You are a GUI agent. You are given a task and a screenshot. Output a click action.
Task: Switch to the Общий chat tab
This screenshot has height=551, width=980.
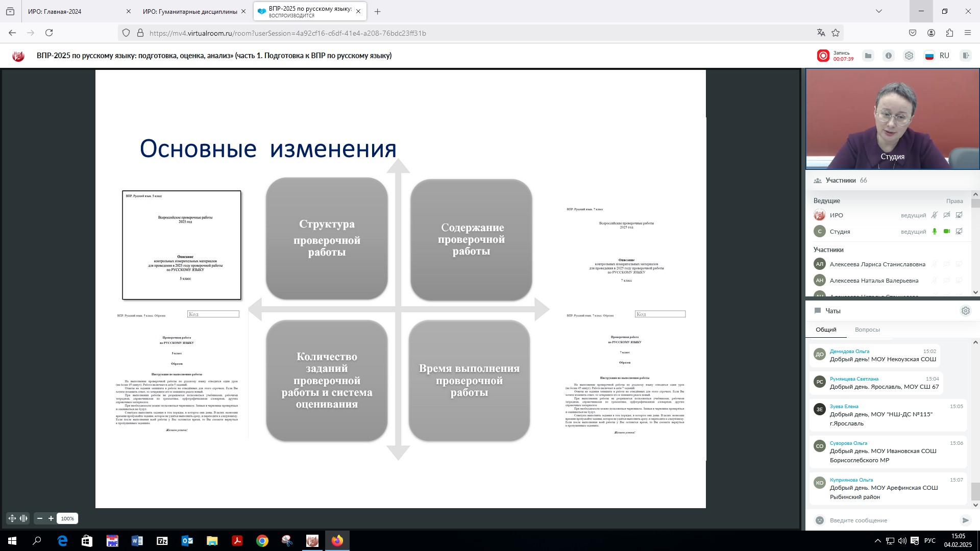[x=826, y=330]
